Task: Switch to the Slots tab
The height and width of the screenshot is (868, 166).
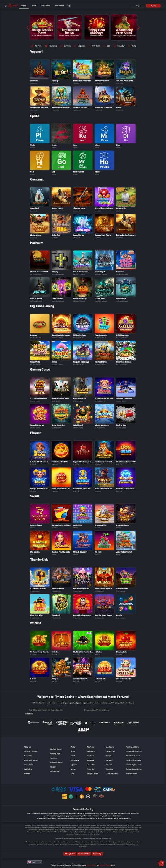Action: click(34, 6)
